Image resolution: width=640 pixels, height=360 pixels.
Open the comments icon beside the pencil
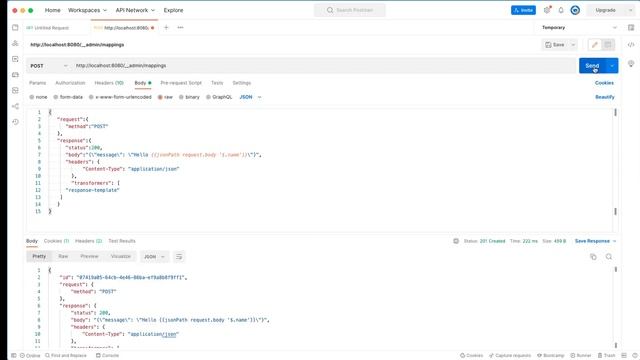608,44
